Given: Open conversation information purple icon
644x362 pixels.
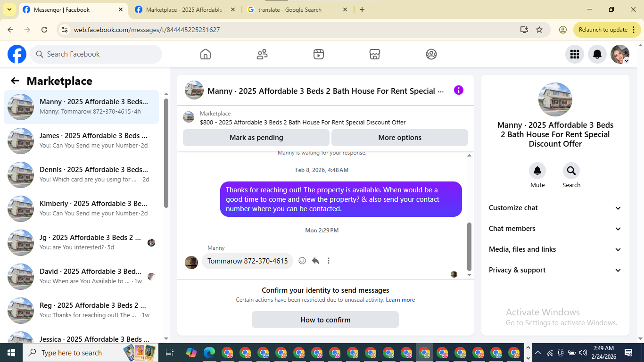Looking at the screenshot, I should click(459, 90).
